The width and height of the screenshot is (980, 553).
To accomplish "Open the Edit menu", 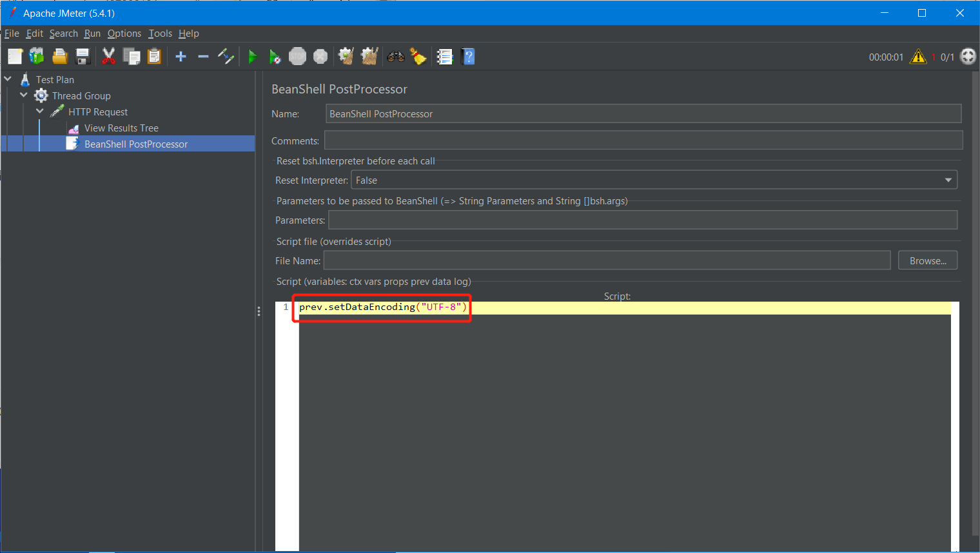I will click(35, 34).
